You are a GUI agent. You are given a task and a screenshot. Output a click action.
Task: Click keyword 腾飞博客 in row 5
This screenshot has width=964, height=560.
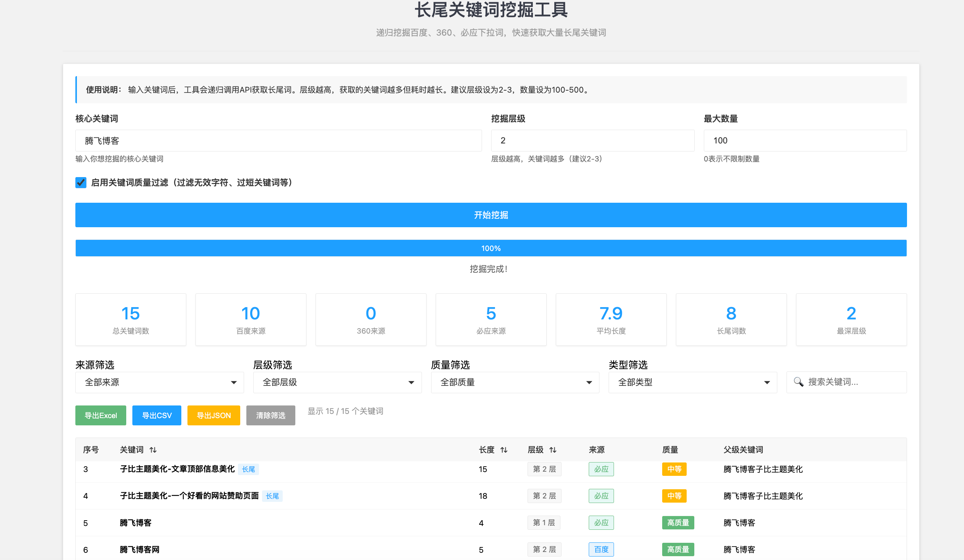click(x=136, y=523)
